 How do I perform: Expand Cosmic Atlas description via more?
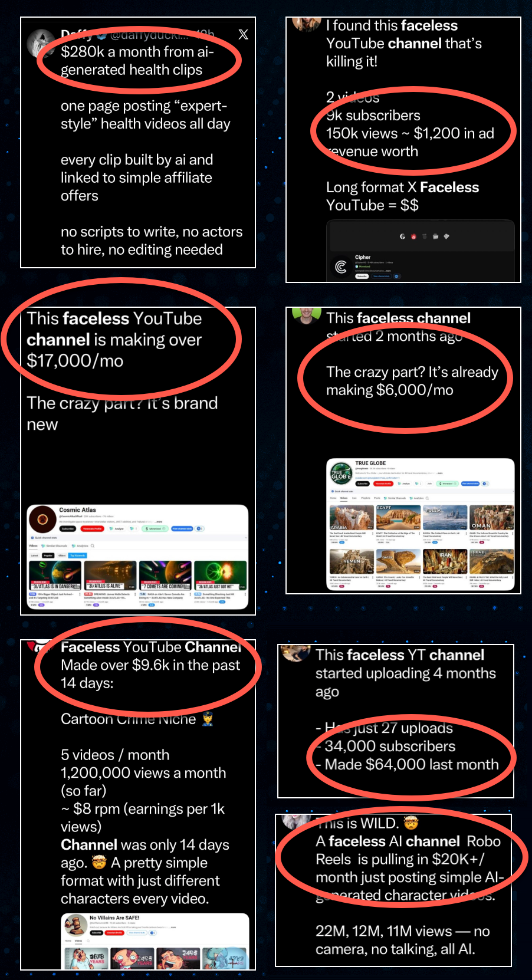(x=159, y=521)
